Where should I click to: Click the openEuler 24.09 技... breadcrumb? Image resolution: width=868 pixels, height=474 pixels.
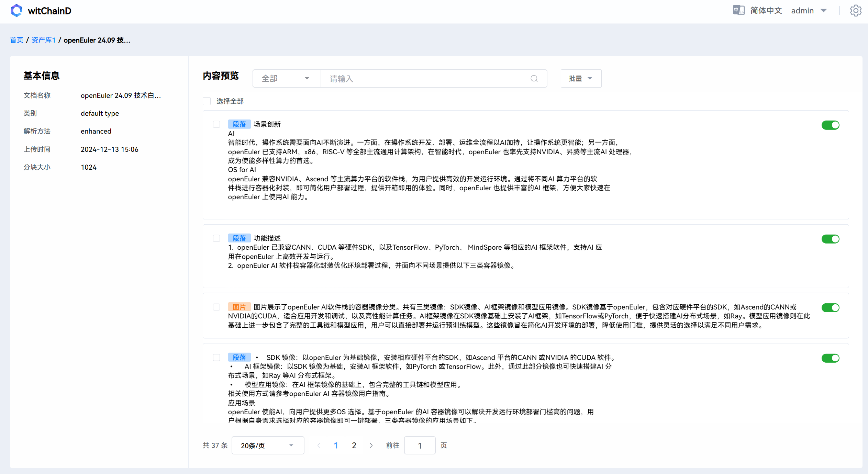click(97, 40)
